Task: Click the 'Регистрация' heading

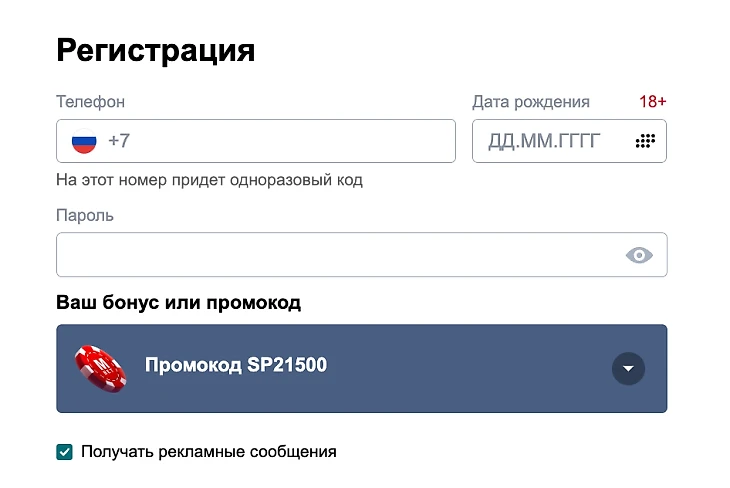Action: pos(155,50)
